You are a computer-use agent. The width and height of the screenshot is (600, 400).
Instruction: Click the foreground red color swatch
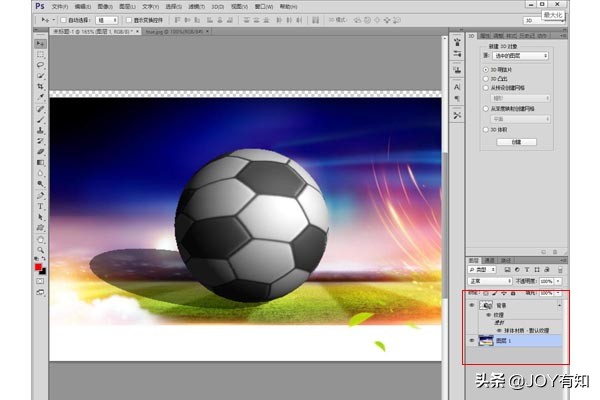click(x=38, y=267)
